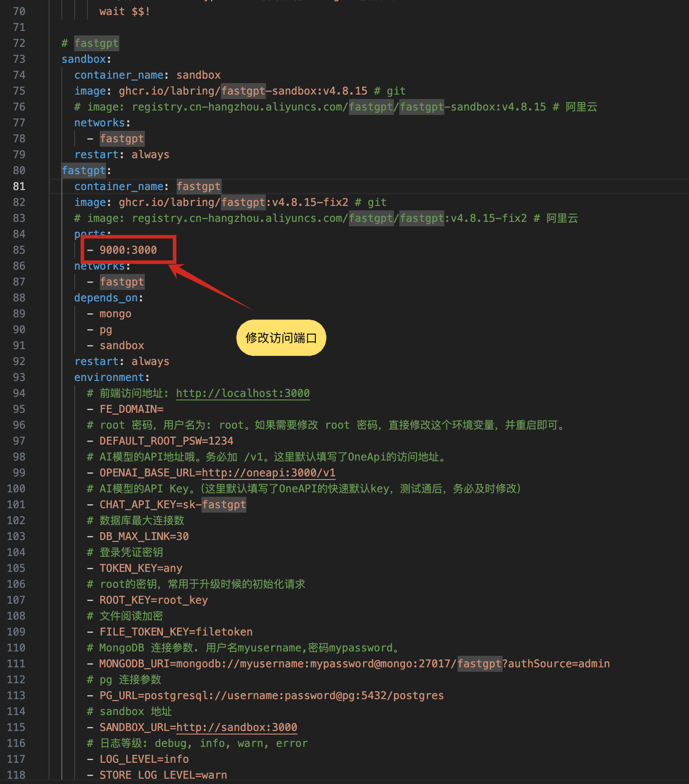This screenshot has height=784, width=689.
Task: Click 'restart: always' on line 92
Action: click(122, 362)
